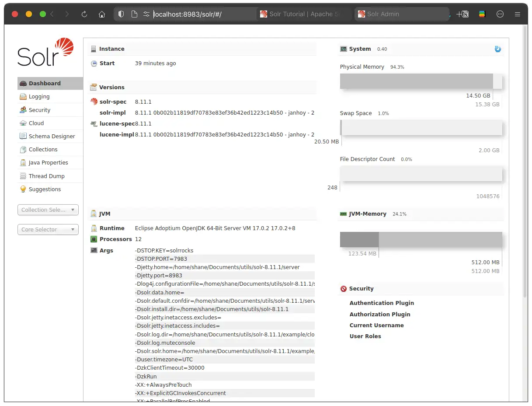Screen dimensions: 532x406
Task: Click the browser forward arrow
Action: click(x=67, y=14)
